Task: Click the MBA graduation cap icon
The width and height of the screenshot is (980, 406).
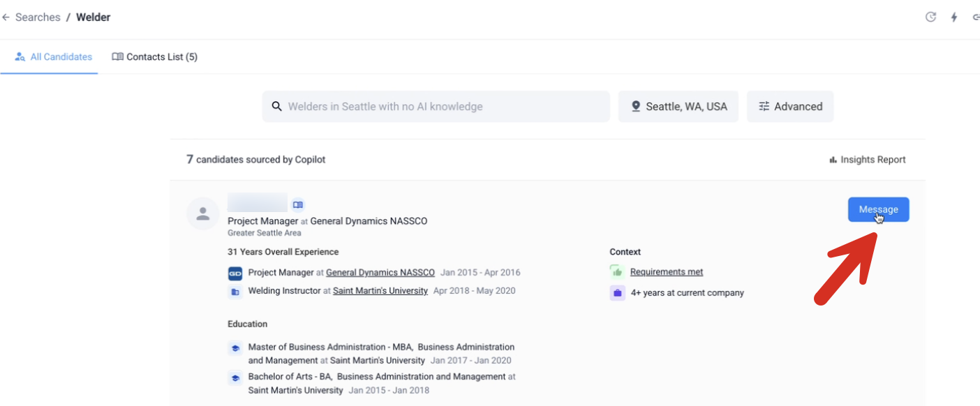Action: pos(235,347)
